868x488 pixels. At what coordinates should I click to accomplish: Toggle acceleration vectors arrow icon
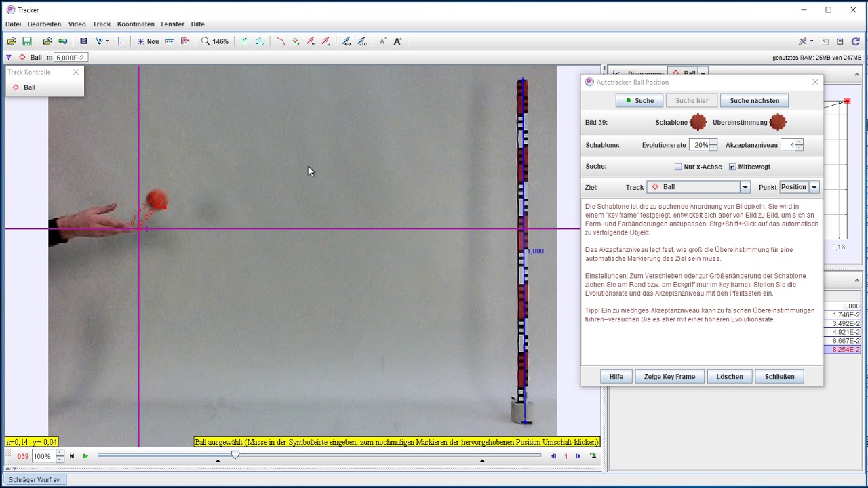point(326,41)
